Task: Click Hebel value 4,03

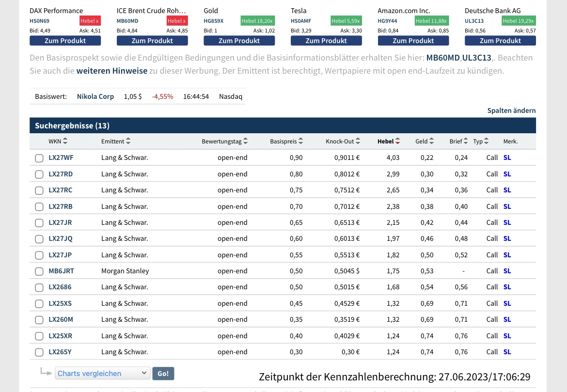Action: click(393, 157)
